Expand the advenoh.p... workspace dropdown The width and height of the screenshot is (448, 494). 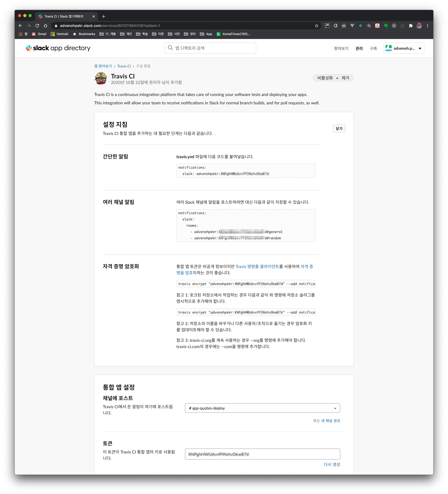[x=404, y=48]
